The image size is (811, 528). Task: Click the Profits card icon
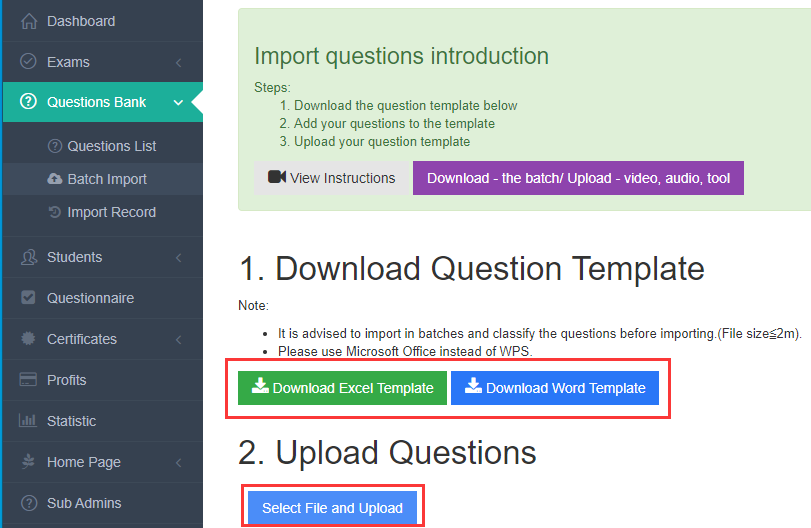pos(28,380)
